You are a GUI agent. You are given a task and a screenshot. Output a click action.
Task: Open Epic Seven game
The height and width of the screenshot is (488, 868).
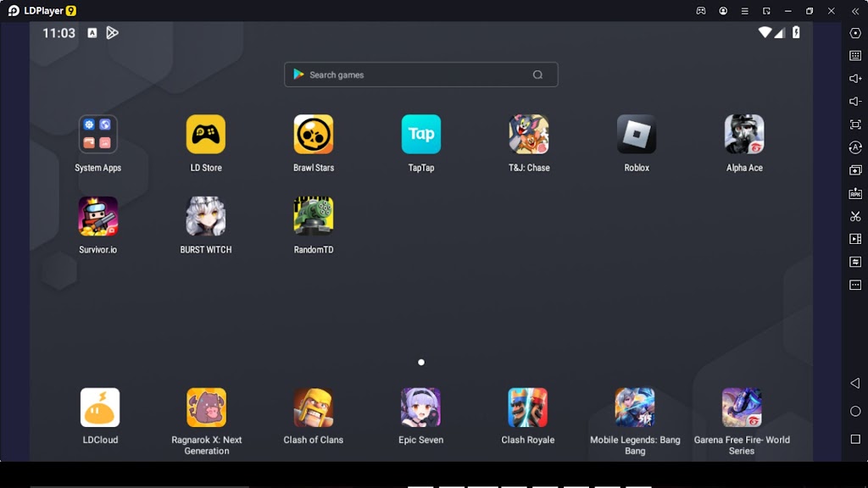tap(420, 408)
